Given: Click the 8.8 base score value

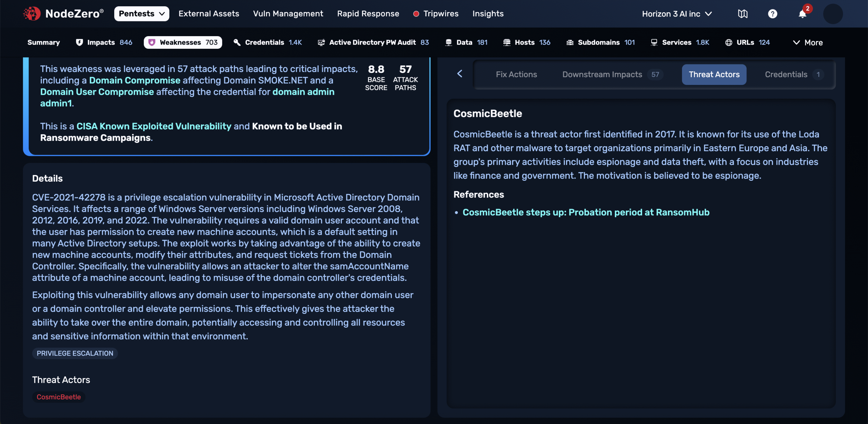Looking at the screenshot, I should tap(376, 69).
